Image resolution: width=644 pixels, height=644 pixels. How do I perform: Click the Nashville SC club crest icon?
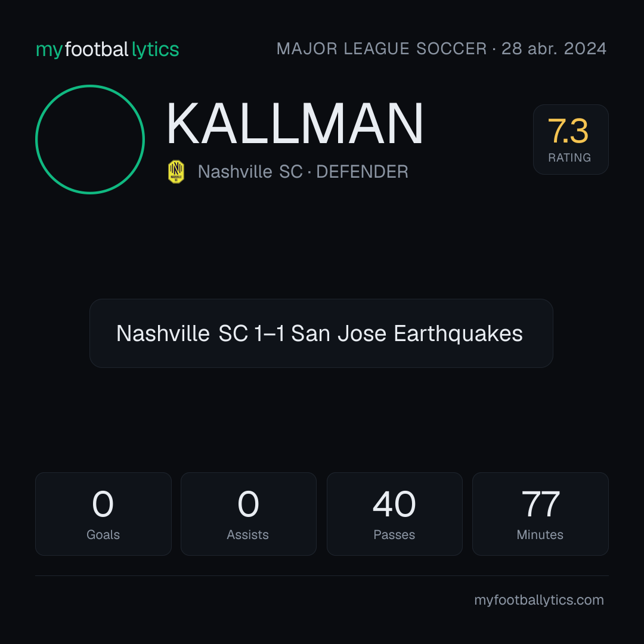click(176, 172)
